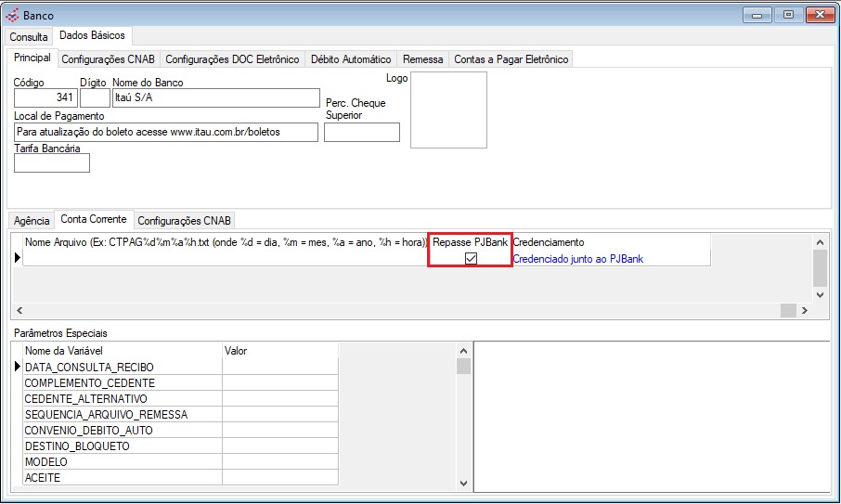841x504 pixels.
Task: Click the parameters list's down scroll arrow
Action: point(463,483)
